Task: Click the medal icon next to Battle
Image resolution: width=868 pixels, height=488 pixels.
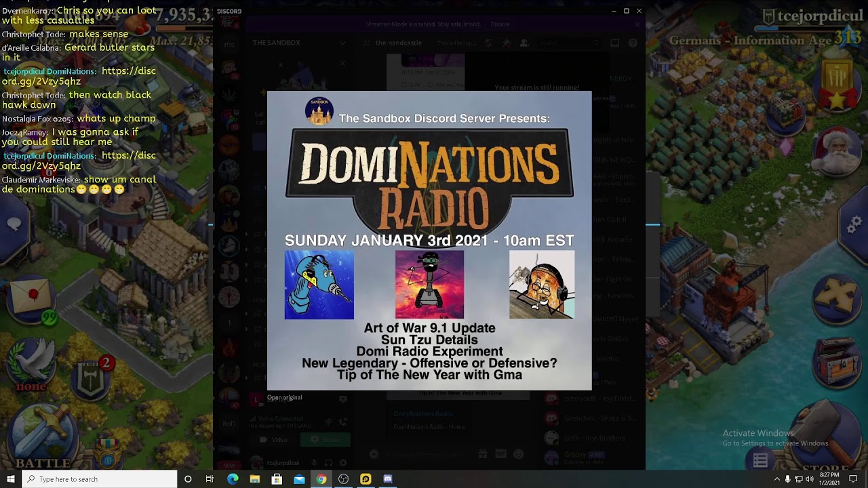Action: coord(107,453)
